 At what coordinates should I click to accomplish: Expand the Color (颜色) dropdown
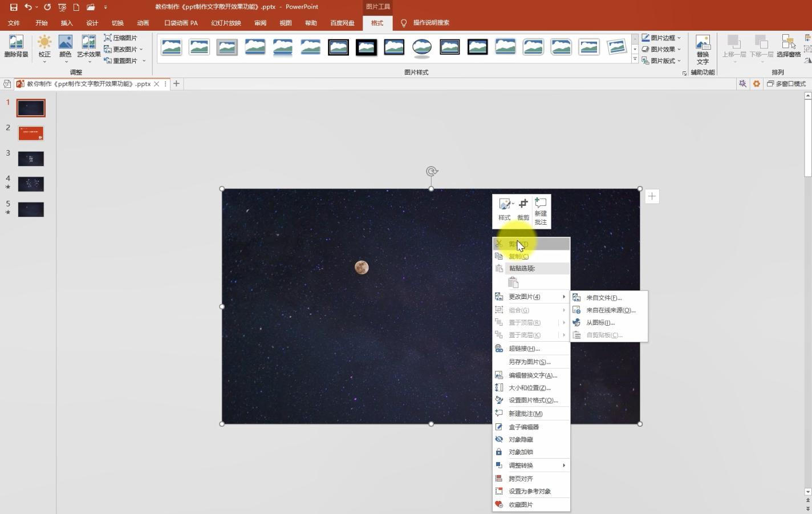pos(66,47)
